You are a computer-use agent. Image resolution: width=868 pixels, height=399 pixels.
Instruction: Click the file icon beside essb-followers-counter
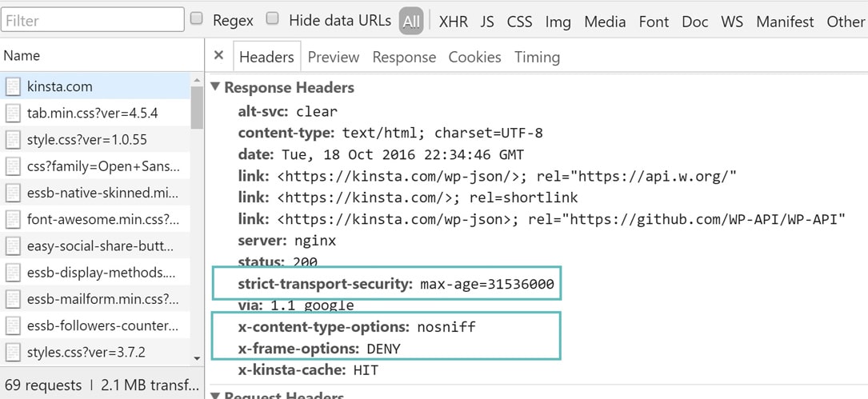13,325
